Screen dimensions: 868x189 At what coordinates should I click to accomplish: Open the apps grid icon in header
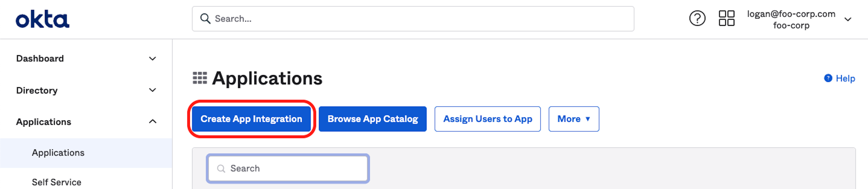726,19
